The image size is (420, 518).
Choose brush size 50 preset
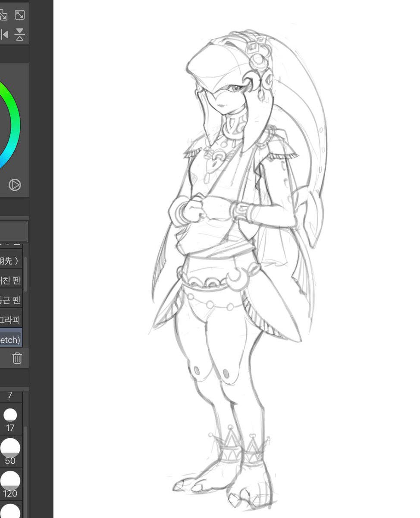[10, 451]
